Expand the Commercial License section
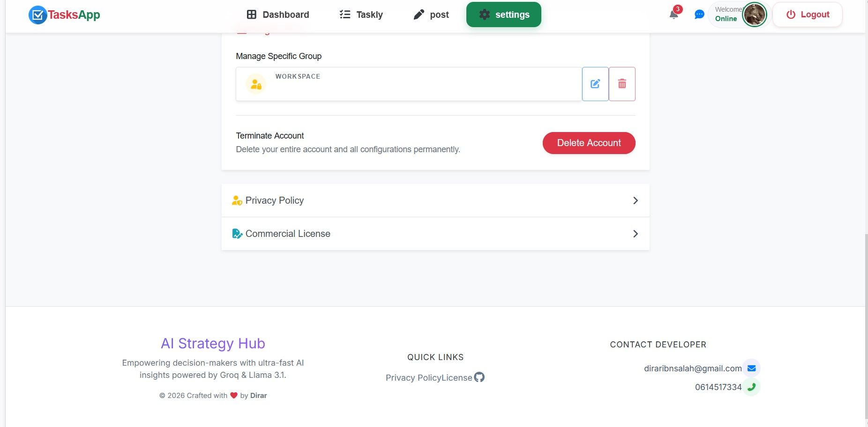The image size is (868, 427). coord(288,234)
